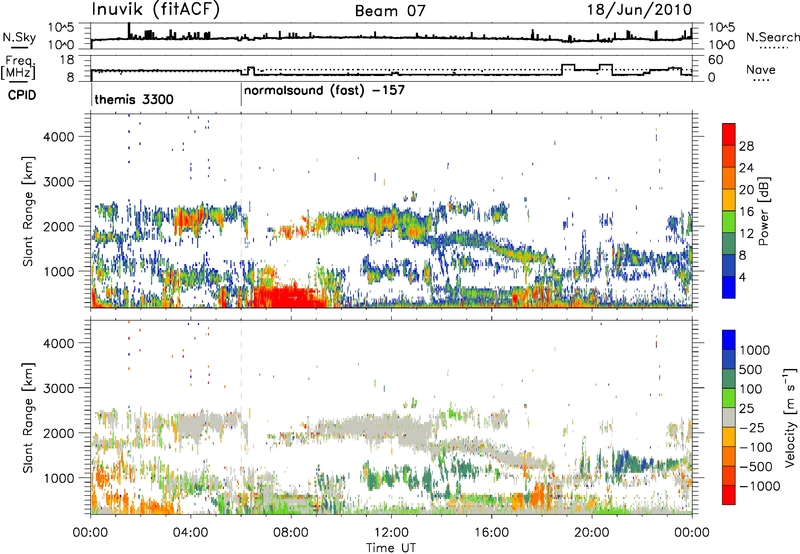Screen dimensions: 800x554
Task: Click the '12:00' time axis tick
Action: pyautogui.click(x=391, y=532)
